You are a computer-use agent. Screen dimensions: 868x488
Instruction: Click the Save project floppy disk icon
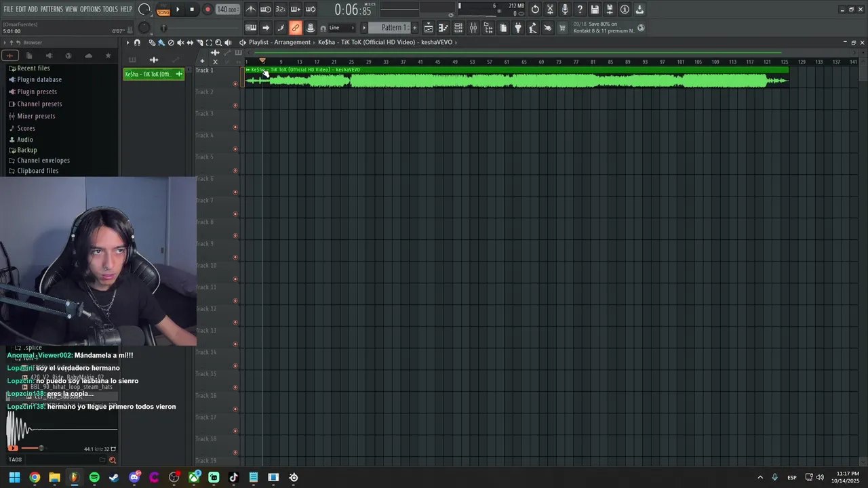(x=595, y=9)
